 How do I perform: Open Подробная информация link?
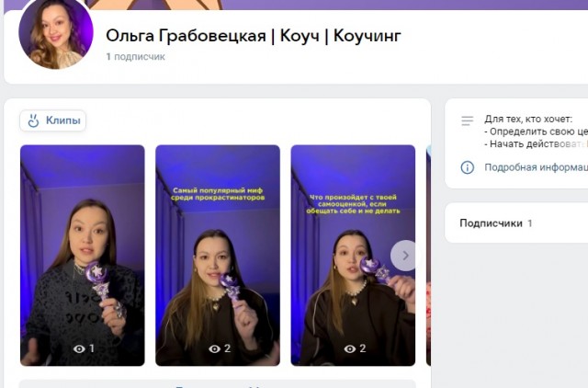[537, 167]
